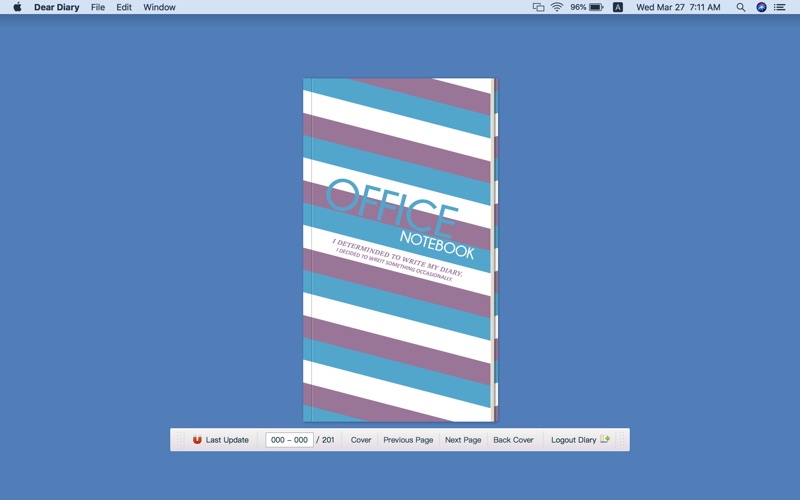Open the Edit menu
The image size is (800, 500).
pyautogui.click(x=124, y=7)
